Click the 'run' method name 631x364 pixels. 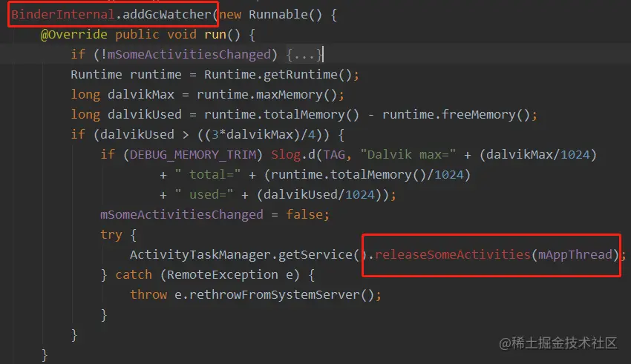pyautogui.click(x=215, y=35)
